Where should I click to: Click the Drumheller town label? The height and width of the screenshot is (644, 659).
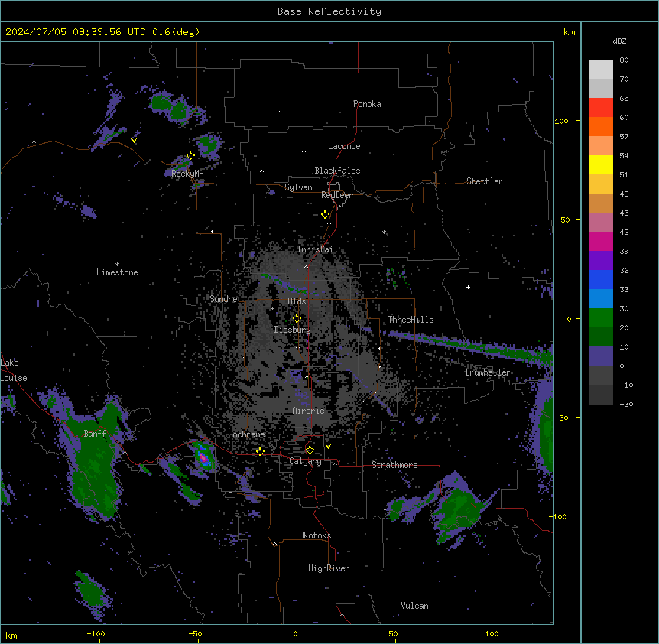(488, 372)
